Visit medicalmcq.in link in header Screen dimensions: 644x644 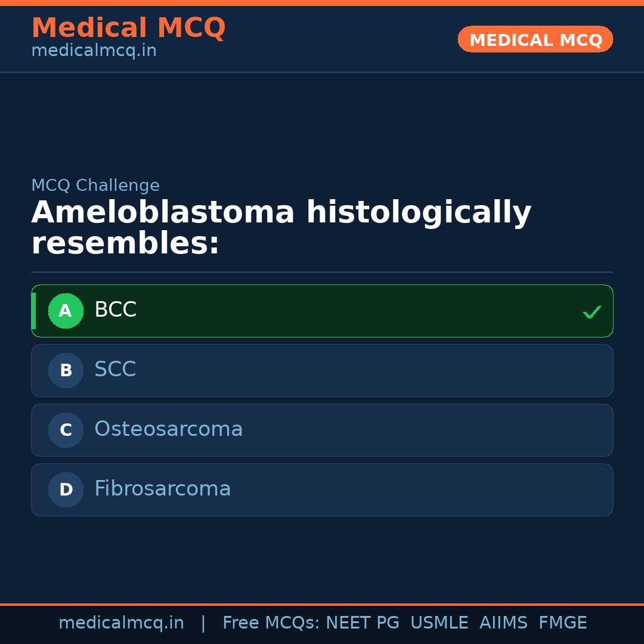click(x=94, y=51)
